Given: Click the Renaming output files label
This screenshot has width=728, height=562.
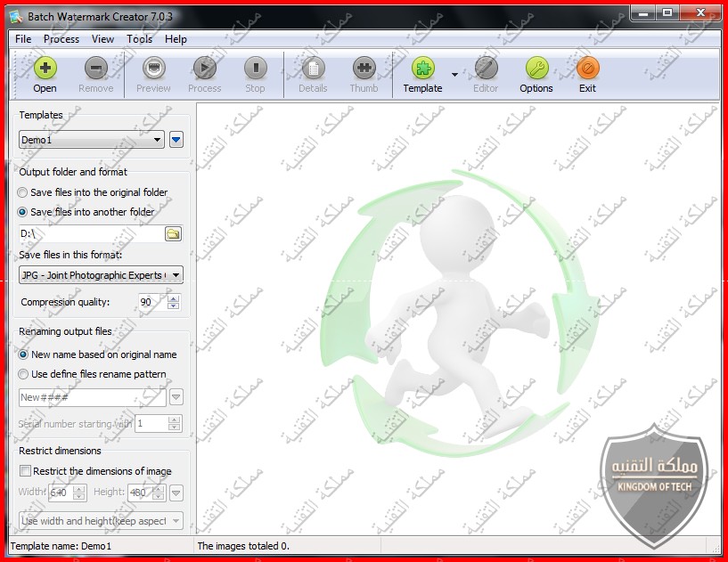Looking at the screenshot, I should pyautogui.click(x=65, y=332).
